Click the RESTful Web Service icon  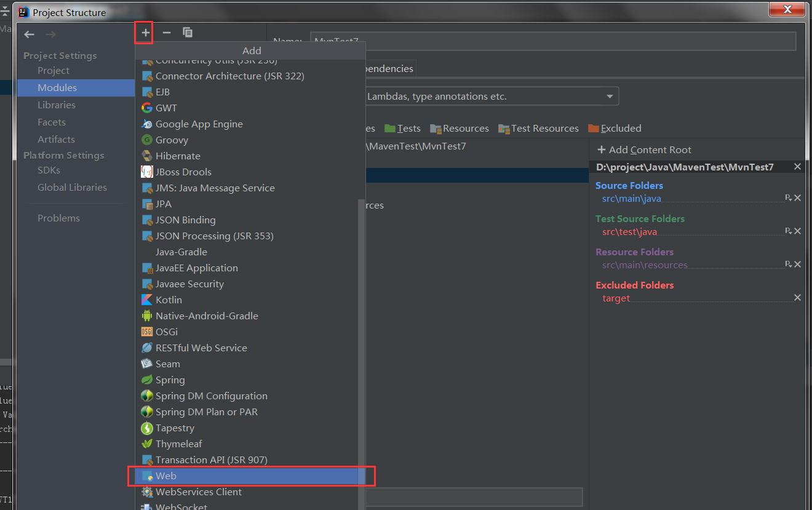[147, 348]
